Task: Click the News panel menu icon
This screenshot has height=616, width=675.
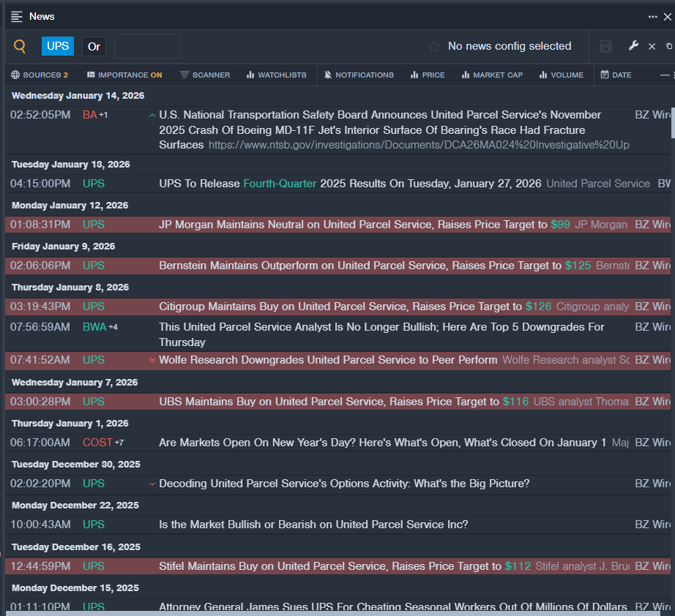Action: (x=16, y=17)
